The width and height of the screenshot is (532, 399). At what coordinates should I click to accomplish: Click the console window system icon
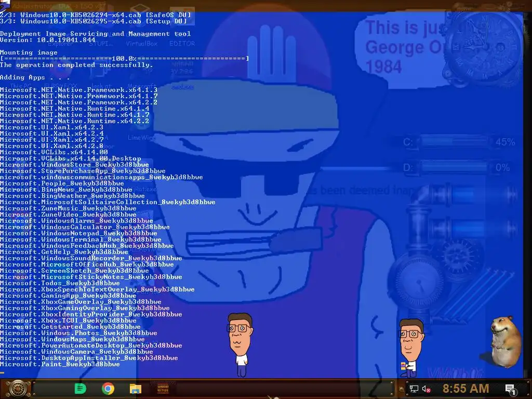point(4,5)
